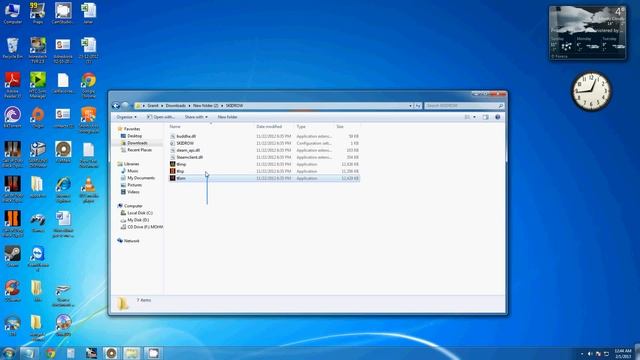Viewport: 640px width, 360px height.
Task: Open the Computer desktop icon
Action: point(12,12)
